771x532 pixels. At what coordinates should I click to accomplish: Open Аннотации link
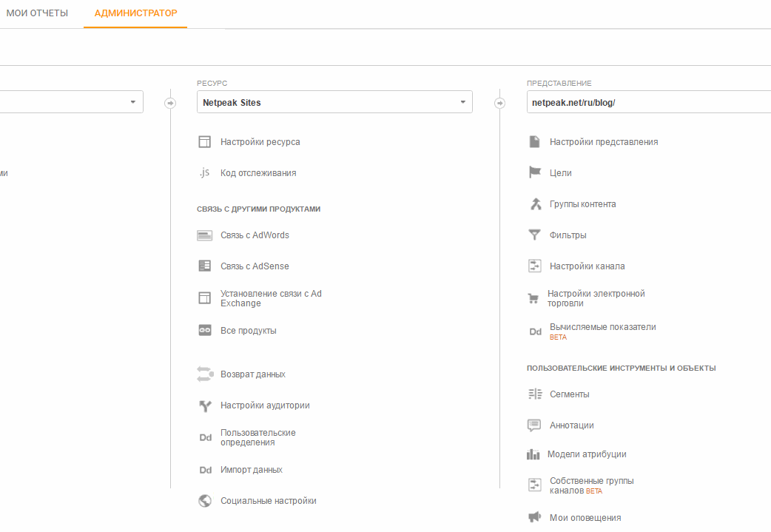pos(572,425)
